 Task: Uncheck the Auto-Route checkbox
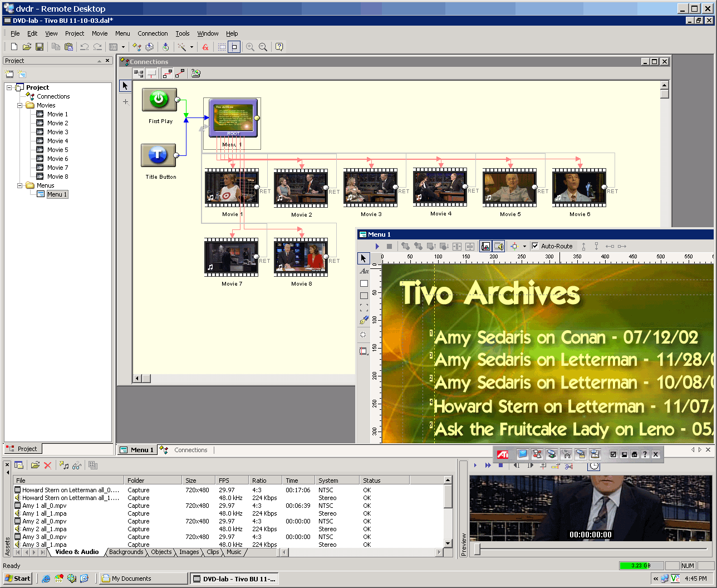pos(535,246)
